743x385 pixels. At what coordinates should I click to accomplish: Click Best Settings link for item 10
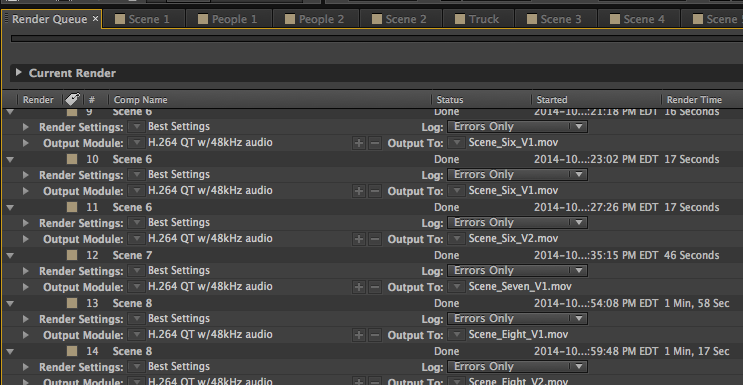pyautogui.click(x=179, y=174)
